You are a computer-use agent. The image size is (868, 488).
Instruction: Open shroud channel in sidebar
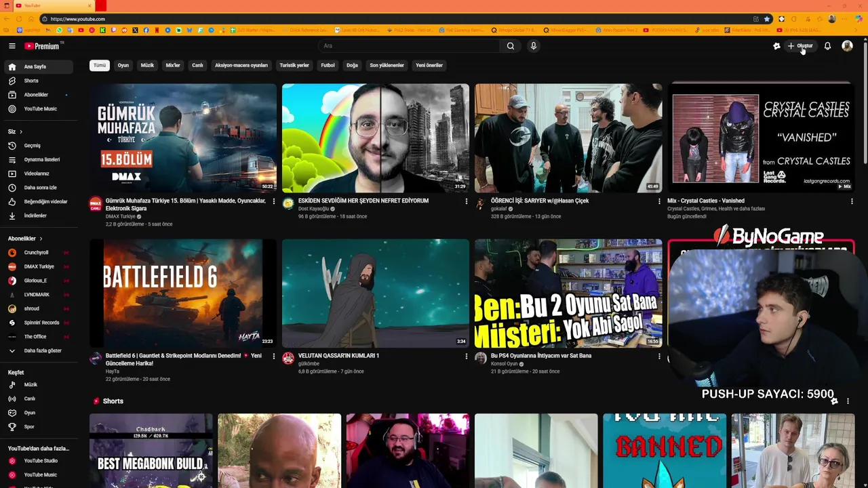point(39,308)
